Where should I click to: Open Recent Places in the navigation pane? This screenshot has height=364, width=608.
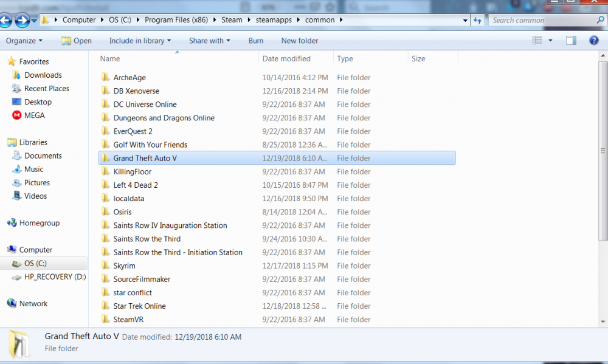pyautogui.click(x=47, y=88)
